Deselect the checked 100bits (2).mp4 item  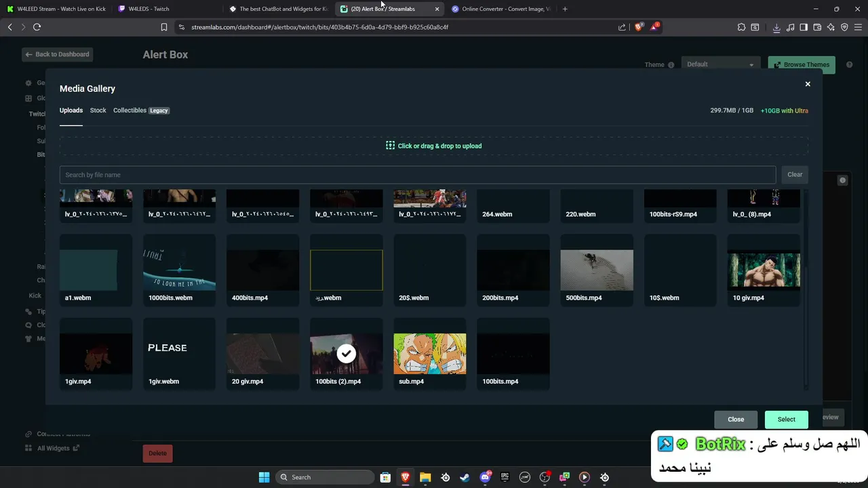tap(347, 354)
